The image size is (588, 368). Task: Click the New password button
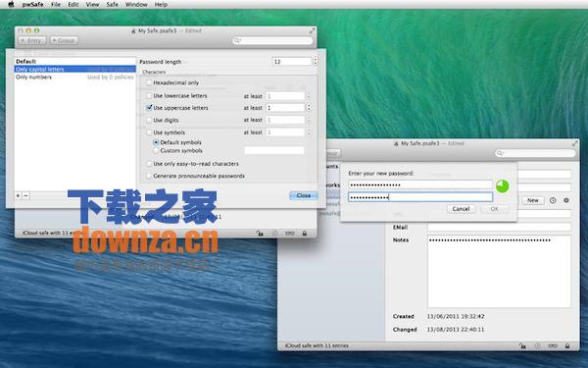tap(533, 200)
